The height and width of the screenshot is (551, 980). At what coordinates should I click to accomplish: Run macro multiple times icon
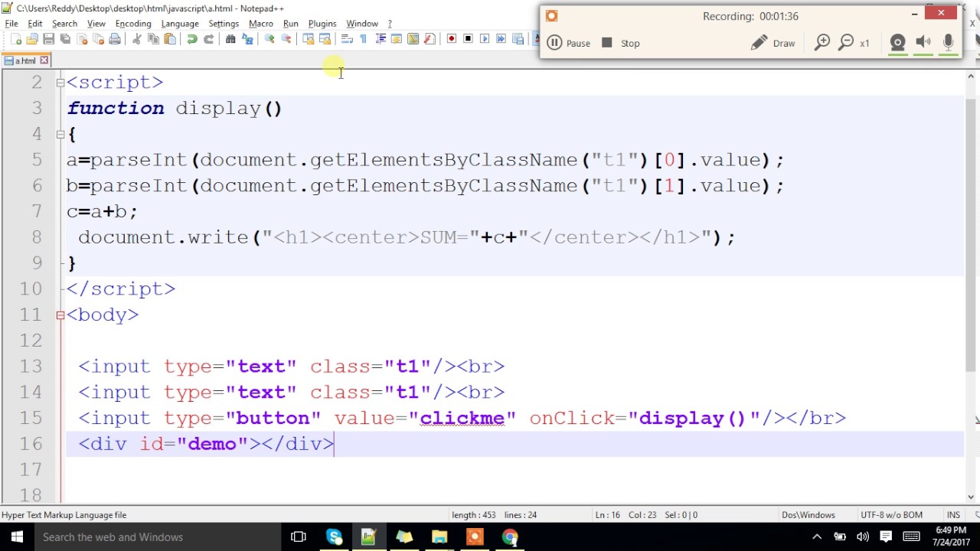[x=501, y=39]
